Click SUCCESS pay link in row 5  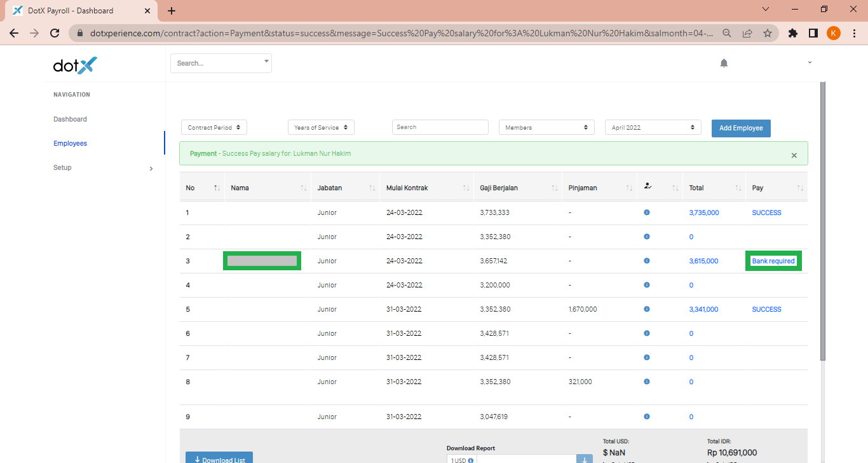click(x=766, y=309)
